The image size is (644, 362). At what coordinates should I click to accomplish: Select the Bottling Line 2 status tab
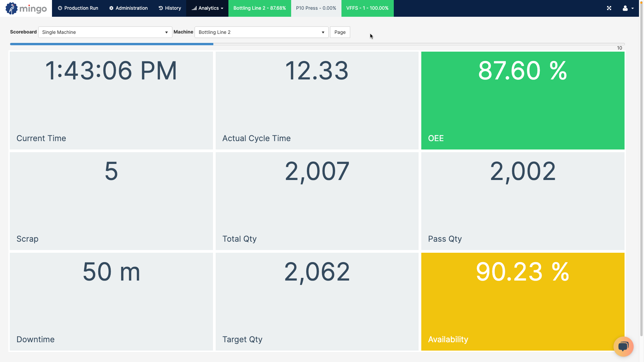click(x=260, y=8)
